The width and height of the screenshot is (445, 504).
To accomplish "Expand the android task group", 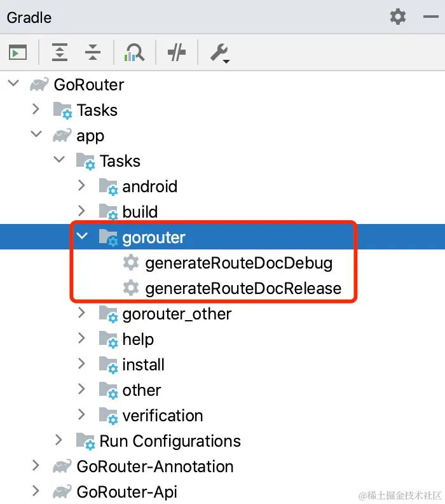I will click(x=81, y=185).
